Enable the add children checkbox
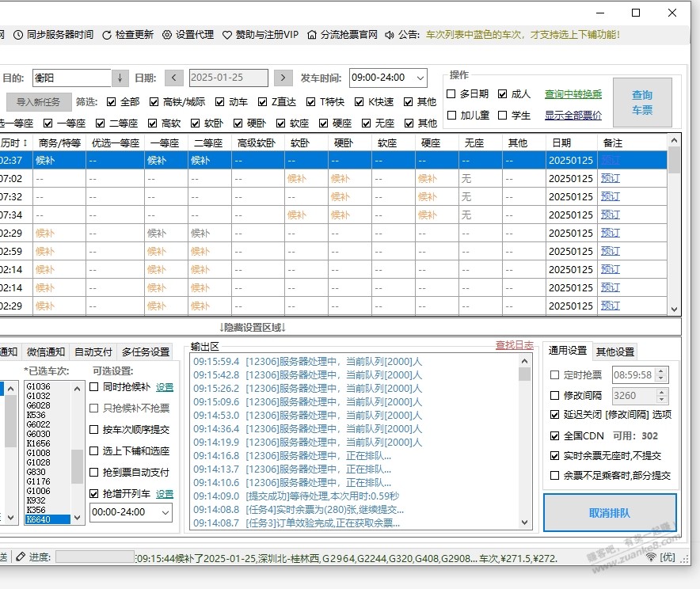The height and width of the screenshot is (589, 700). tap(451, 115)
